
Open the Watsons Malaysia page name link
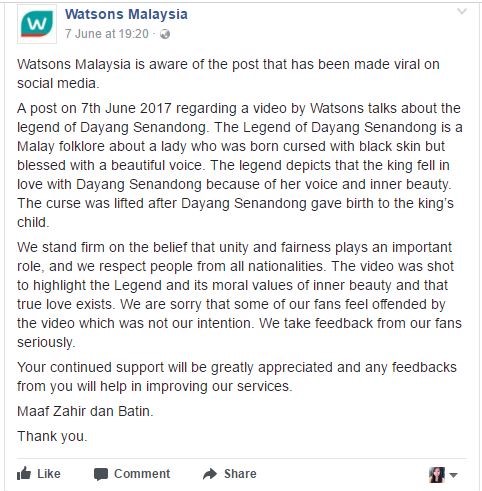(126, 14)
